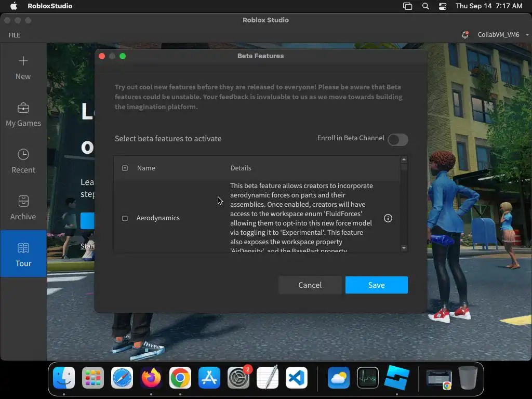Open Trash from the Dock
Viewport: 532px width, 399px height.
pos(468,378)
